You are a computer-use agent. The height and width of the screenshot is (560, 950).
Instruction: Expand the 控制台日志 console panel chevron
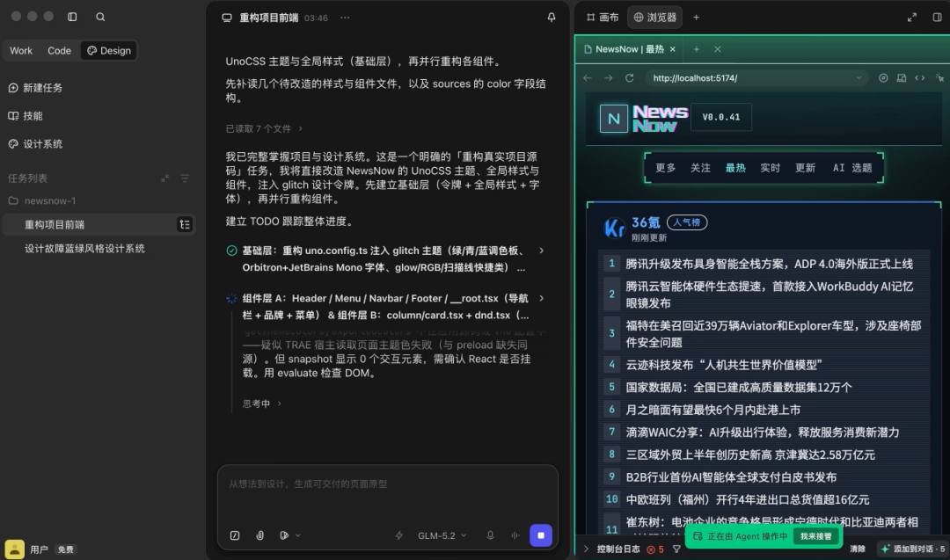(x=586, y=549)
